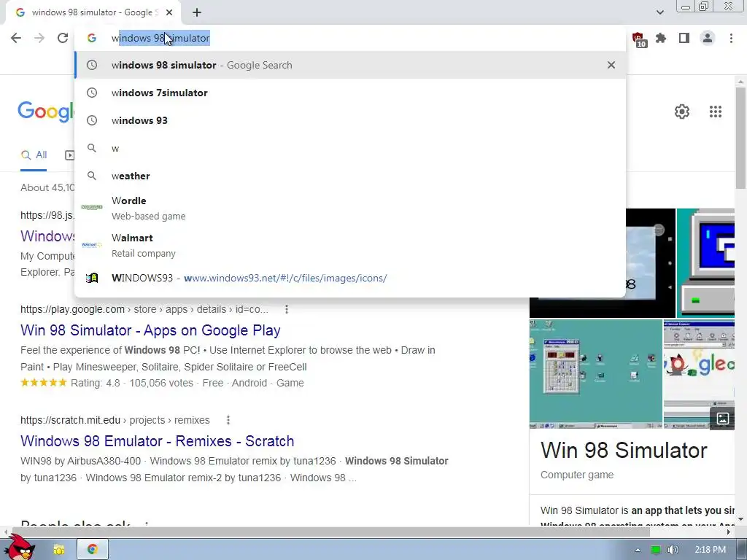Close the windows 98 simulator tab
The height and width of the screenshot is (560, 747).
point(169,12)
